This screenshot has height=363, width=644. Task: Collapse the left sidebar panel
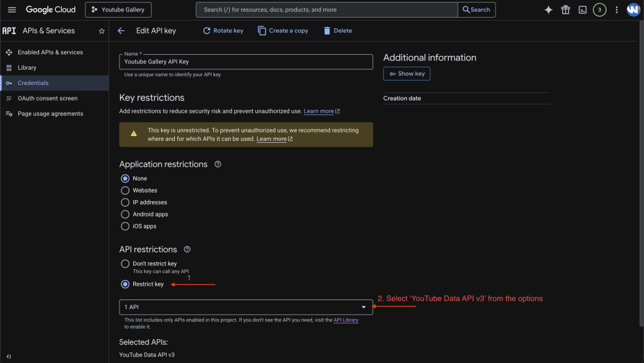[x=9, y=356]
